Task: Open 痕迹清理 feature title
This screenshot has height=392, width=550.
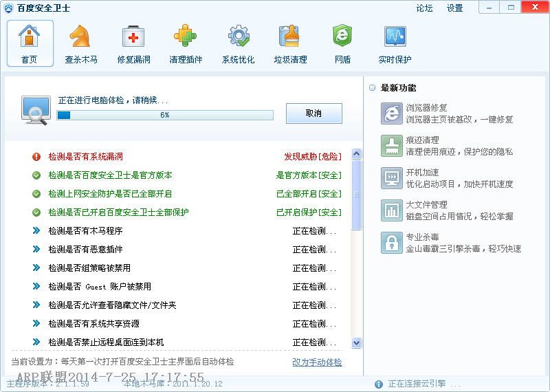Action: [422, 140]
